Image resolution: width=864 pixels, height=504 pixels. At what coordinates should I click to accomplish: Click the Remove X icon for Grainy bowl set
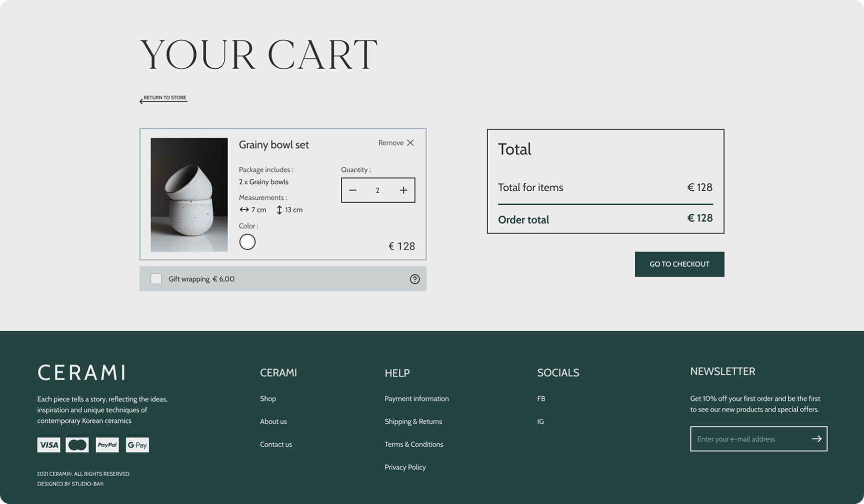tap(410, 143)
